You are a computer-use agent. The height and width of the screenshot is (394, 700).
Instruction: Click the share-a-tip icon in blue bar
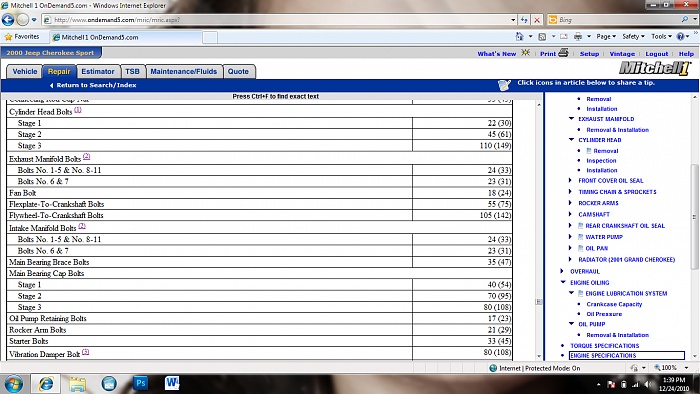pyautogui.click(x=504, y=85)
